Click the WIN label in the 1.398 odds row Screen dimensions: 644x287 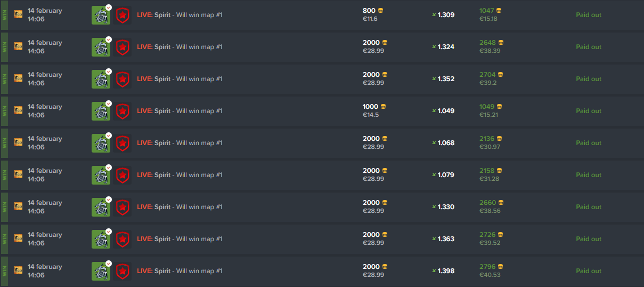pyautogui.click(x=5, y=271)
